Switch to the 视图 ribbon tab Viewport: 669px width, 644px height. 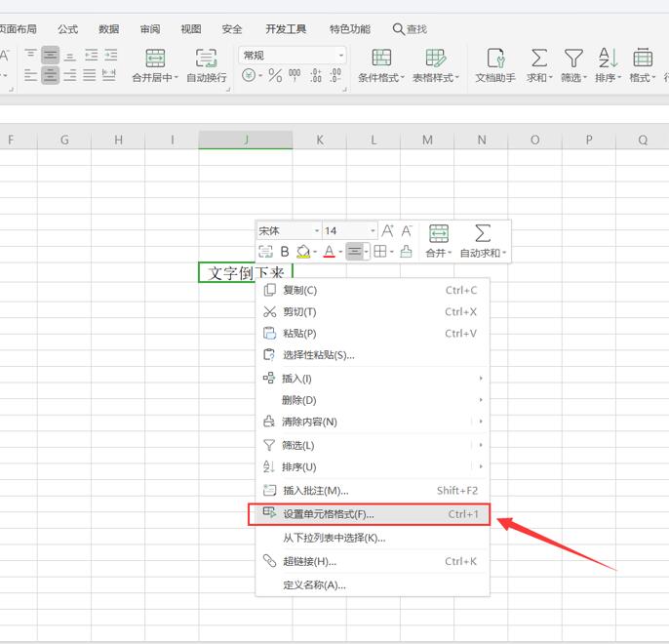(x=191, y=29)
